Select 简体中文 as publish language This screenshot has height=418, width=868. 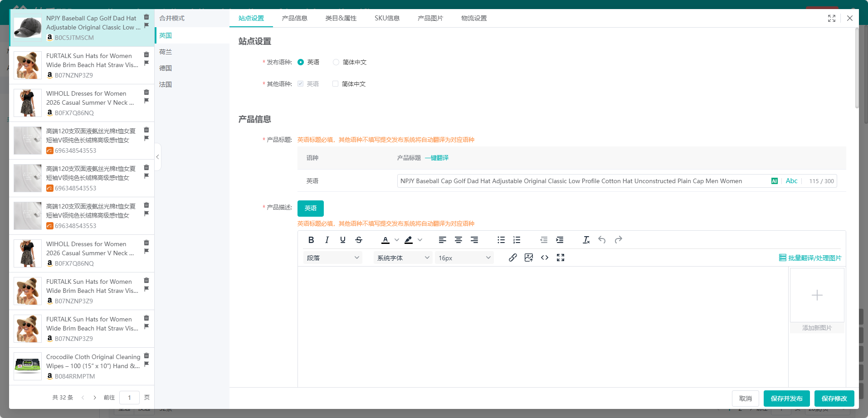tap(336, 62)
